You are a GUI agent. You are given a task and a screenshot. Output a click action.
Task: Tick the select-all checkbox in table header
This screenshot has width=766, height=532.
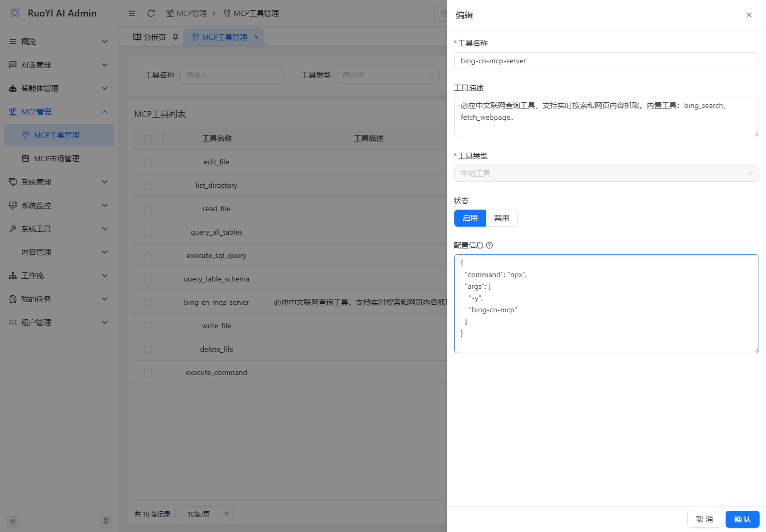click(x=148, y=139)
